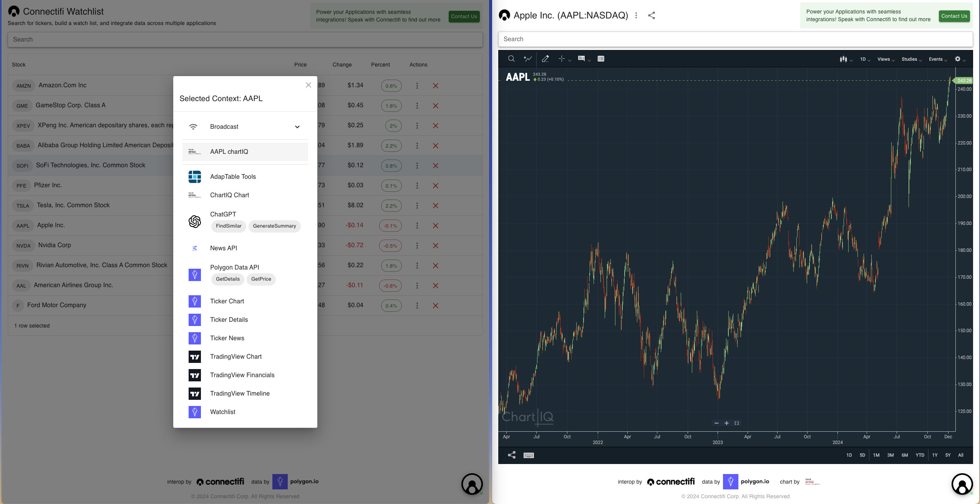Toggle the chart table view icon
The image size is (980, 504).
pyautogui.click(x=601, y=59)
